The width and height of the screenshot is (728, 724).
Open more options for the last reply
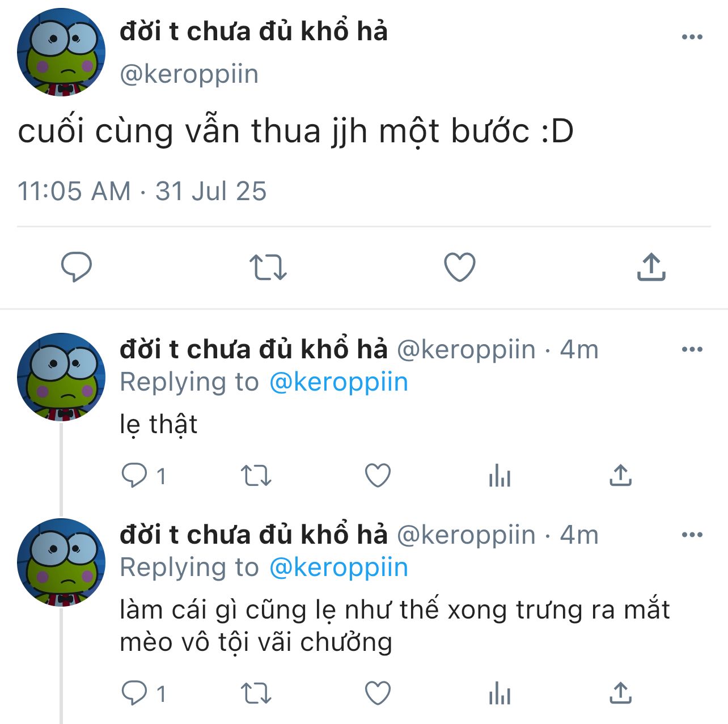pyautogui.click(x=692, y=535)
